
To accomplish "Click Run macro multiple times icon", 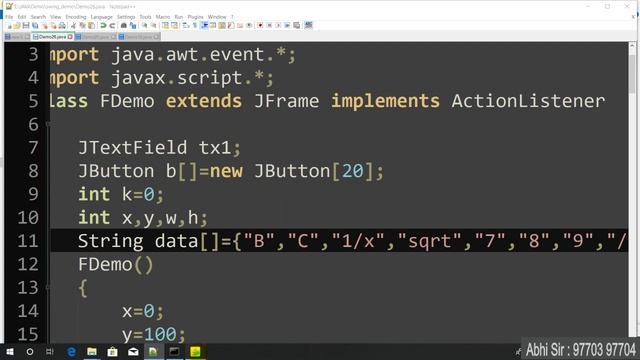I will (x=287, y=26).
